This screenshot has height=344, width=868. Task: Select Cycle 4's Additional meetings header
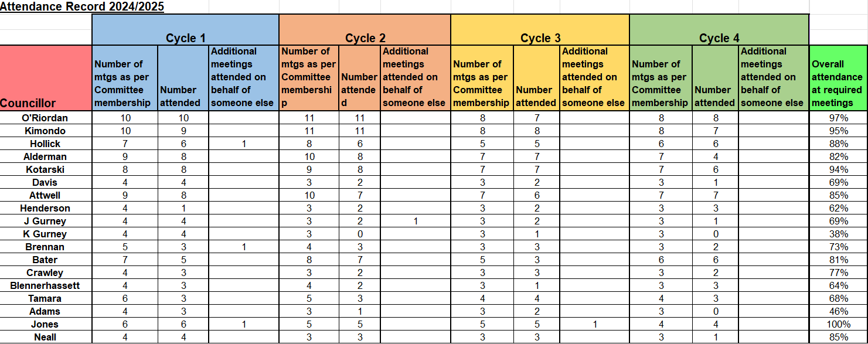pos(772,77)
